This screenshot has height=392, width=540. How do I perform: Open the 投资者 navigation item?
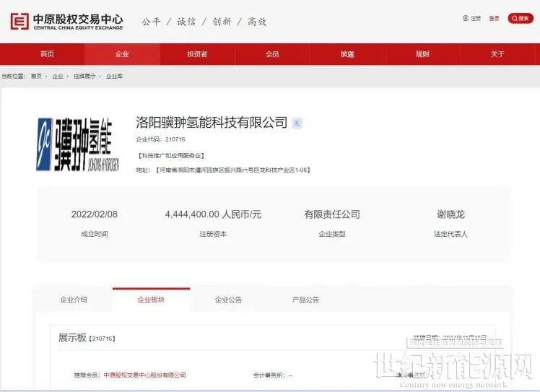[x=197, y=54]
